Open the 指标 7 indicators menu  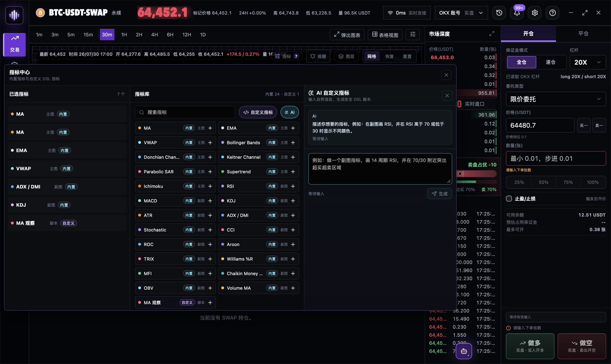[287, 56]
